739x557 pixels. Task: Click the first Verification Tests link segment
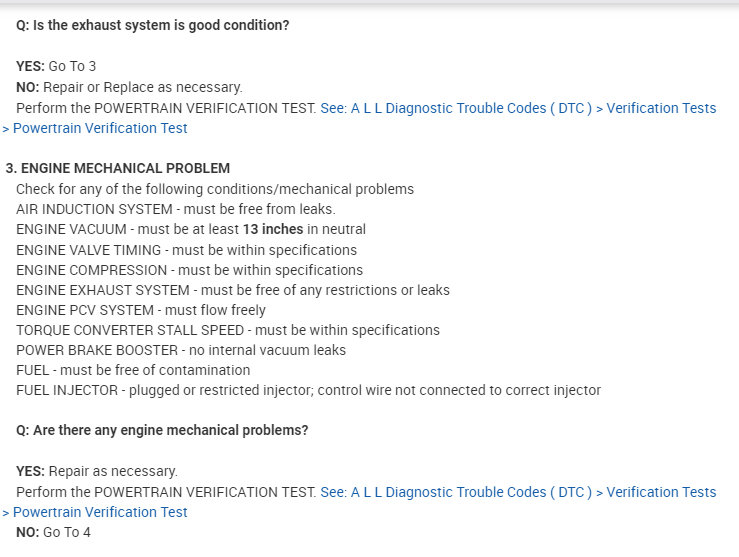point(661,108)
